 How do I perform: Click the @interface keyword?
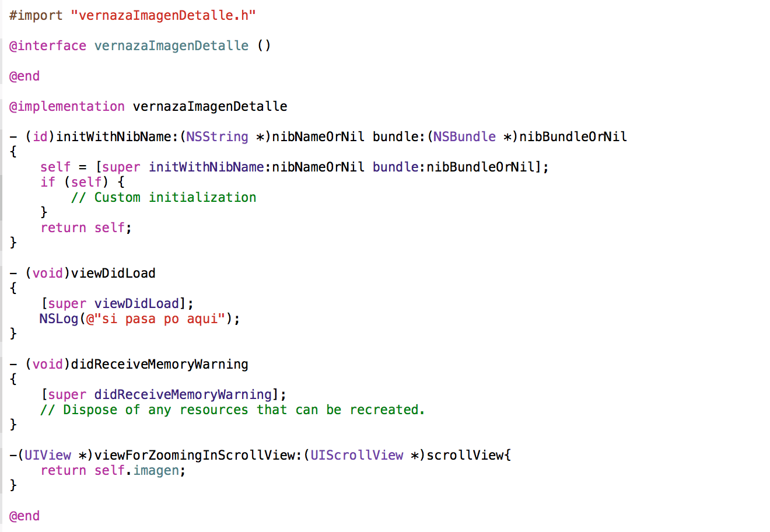48,45
